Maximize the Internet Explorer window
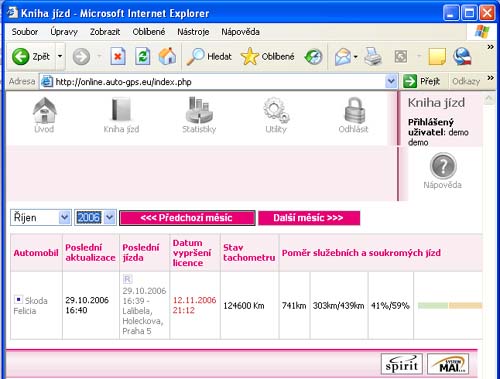Screen dimensions: 500x379 (470, 13)
